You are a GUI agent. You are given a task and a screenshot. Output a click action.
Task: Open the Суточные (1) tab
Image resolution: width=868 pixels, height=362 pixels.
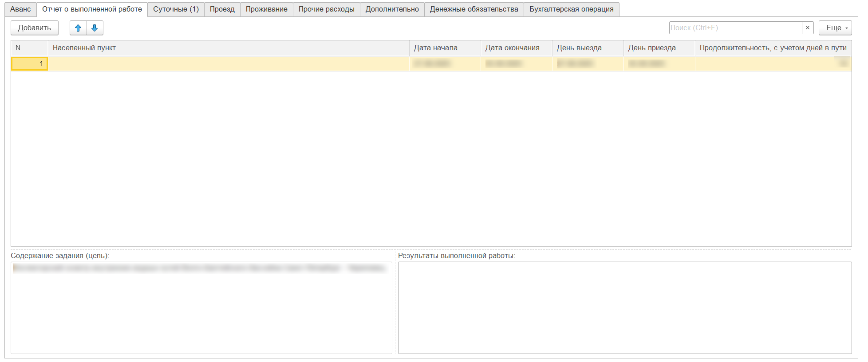(x=176, y=9)
